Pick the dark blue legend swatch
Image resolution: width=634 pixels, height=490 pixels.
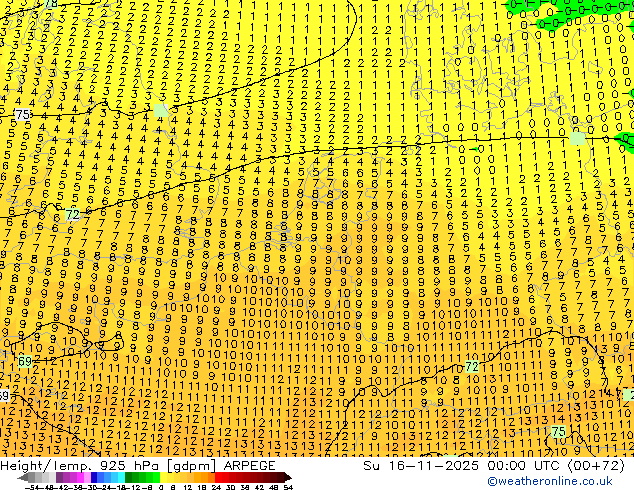(x=94, y=478)
